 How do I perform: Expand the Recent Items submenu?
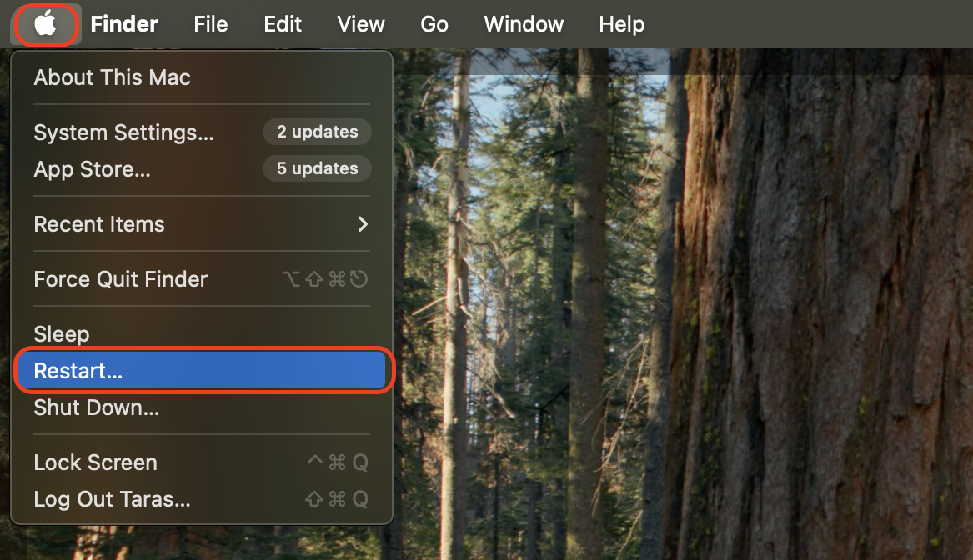click(x=99, y=223)
